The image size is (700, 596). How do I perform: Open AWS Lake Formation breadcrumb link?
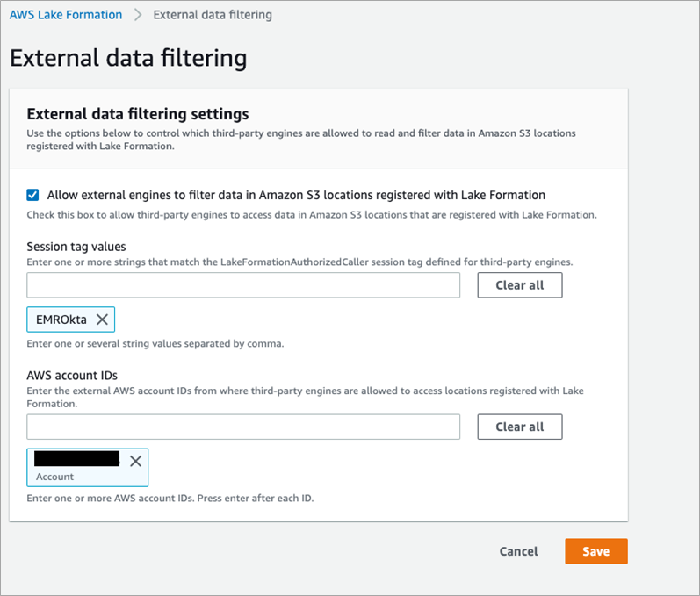66,15
